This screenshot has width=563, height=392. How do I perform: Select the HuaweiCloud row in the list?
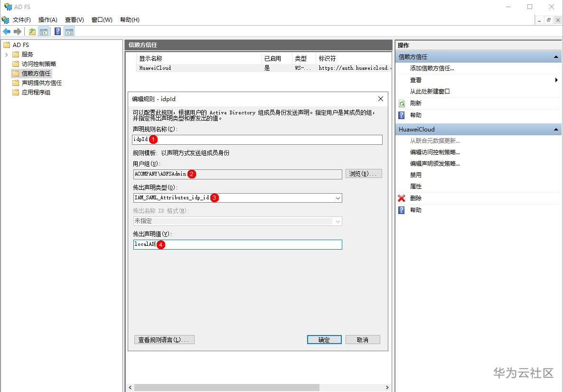point(264,68)
